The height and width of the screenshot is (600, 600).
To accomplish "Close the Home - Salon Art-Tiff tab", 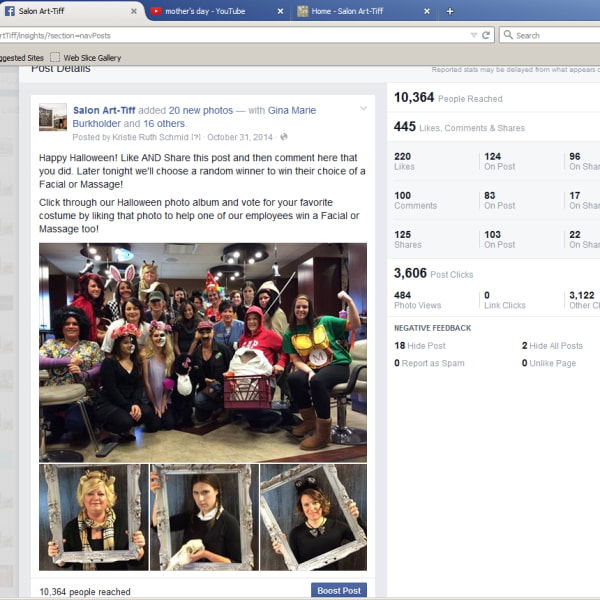I will click(427, 11).
